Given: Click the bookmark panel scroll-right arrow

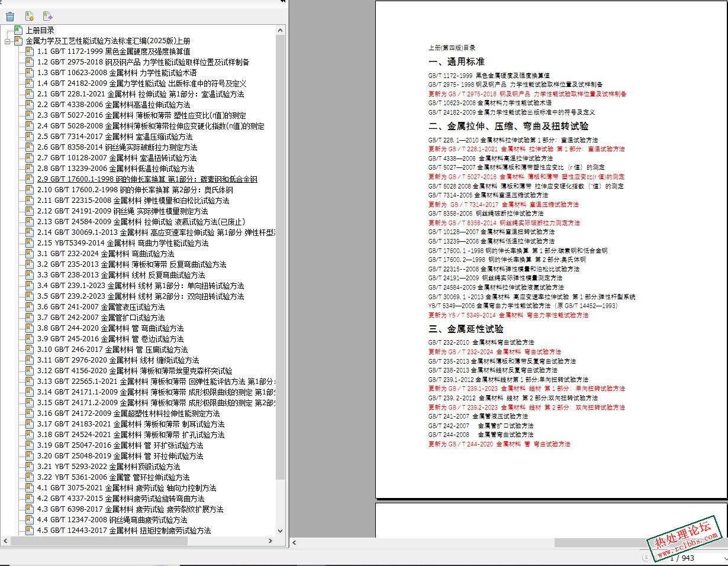Looking at the screenshot, I should [x=272, y=541].
